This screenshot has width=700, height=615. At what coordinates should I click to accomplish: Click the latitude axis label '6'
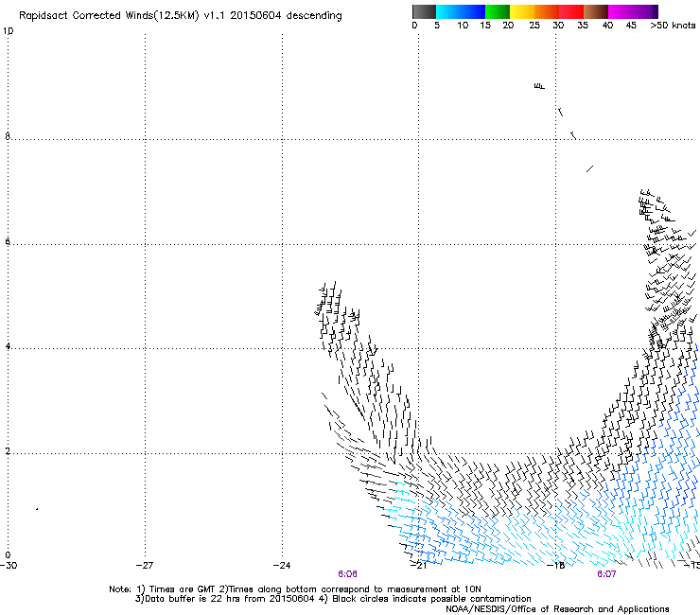point(8,241)
